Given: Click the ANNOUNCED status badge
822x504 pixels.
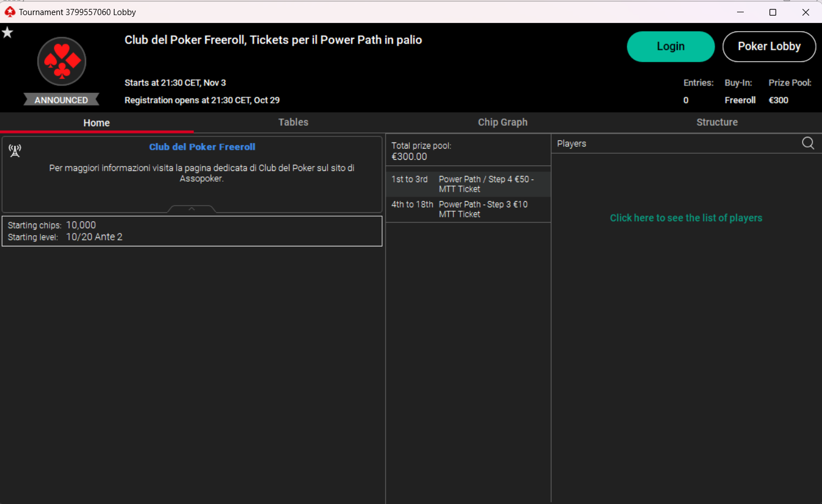Looking at the screenshot, I should [61, 100].
